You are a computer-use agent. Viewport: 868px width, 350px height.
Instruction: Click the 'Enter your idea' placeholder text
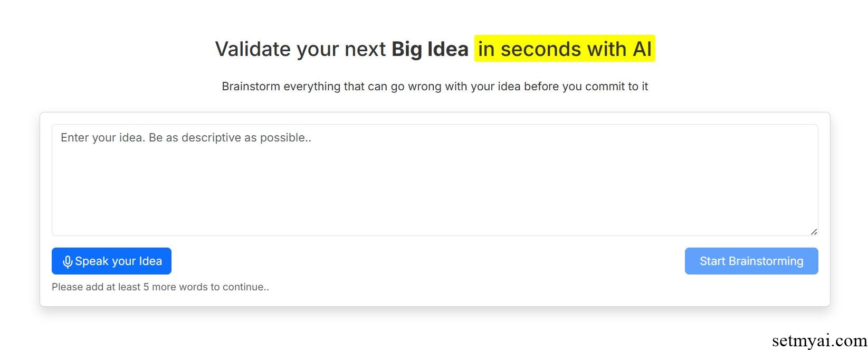(186, 138)
